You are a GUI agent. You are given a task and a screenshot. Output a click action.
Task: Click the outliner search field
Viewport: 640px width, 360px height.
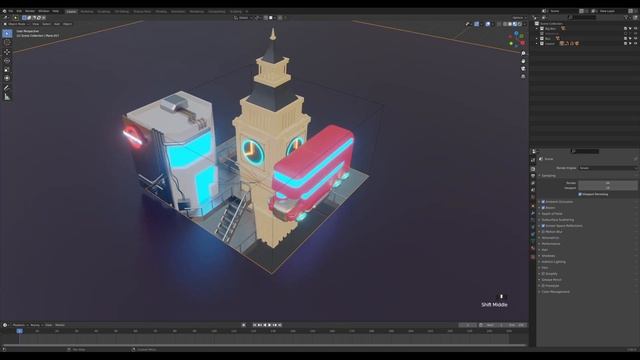tap(583, 18)
